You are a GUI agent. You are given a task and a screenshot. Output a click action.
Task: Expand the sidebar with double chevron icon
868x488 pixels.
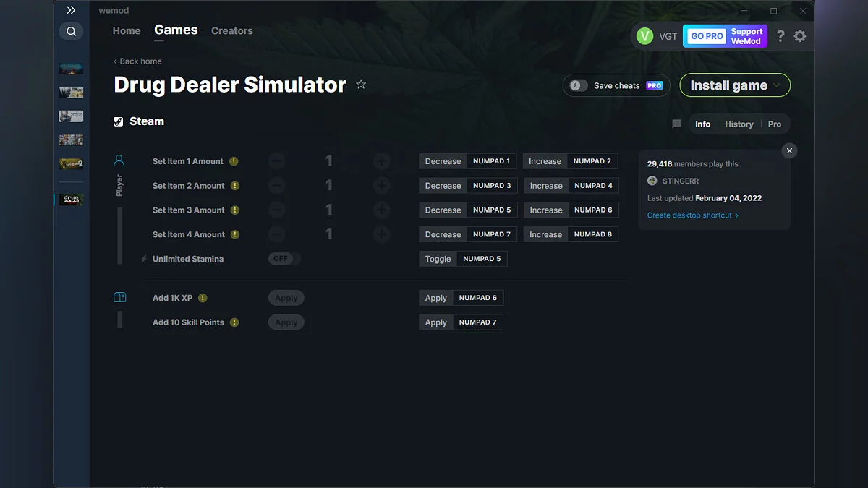pyautogui.click(x=70, y=10)
